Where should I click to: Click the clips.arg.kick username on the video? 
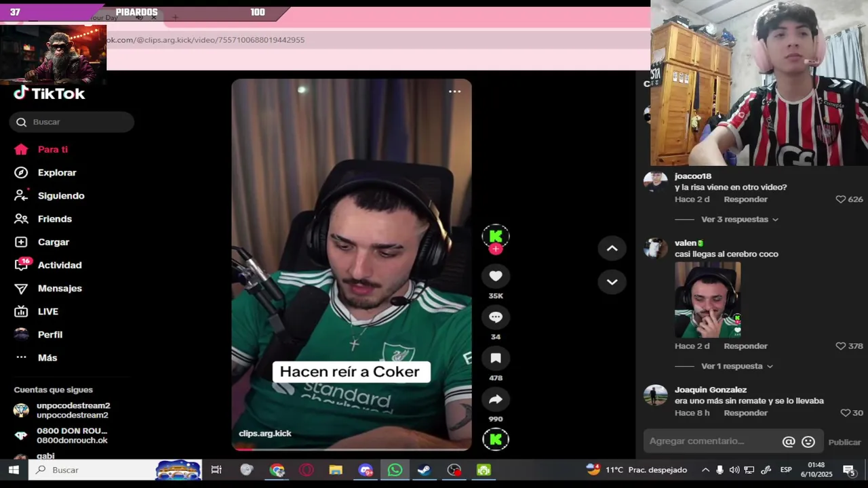tap(265, 434)
